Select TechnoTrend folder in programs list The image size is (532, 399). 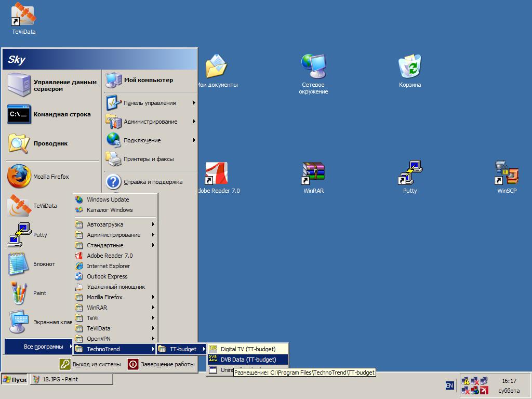(115, 349)
